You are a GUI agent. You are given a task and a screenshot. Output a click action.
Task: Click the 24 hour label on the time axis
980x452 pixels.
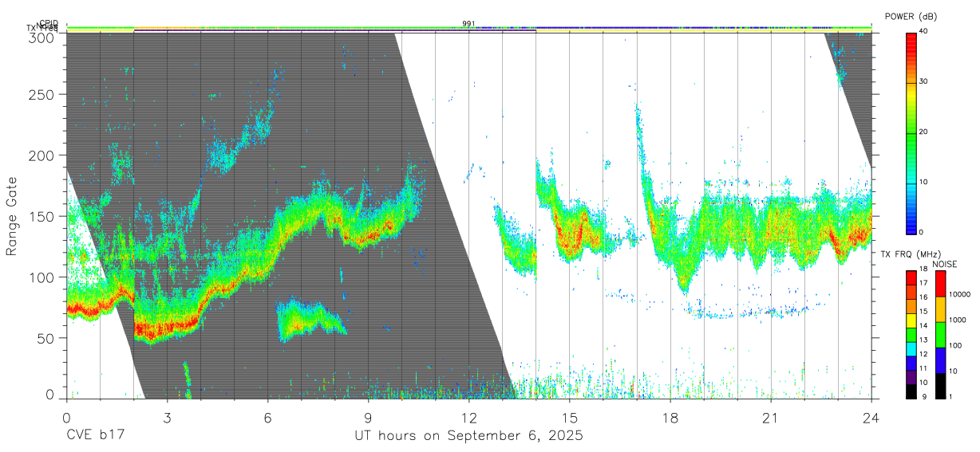pyautogui.click(x=871, y=417)
